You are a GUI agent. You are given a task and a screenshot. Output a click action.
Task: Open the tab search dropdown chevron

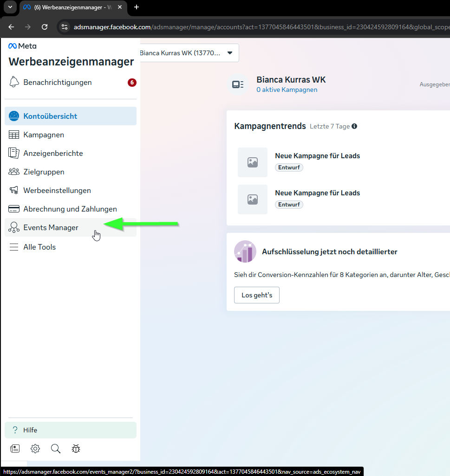[x=10, y=7]
